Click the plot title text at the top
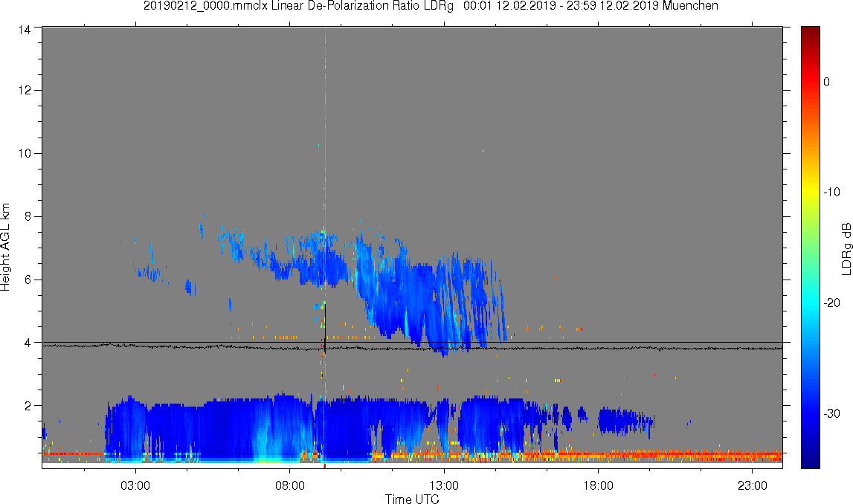 coord(431,6)
